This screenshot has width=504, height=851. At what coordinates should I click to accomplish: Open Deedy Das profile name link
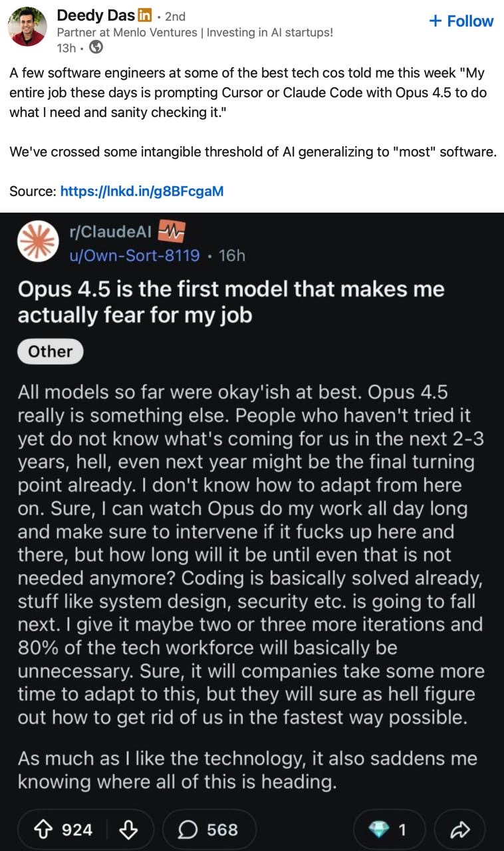pos(96,15)
